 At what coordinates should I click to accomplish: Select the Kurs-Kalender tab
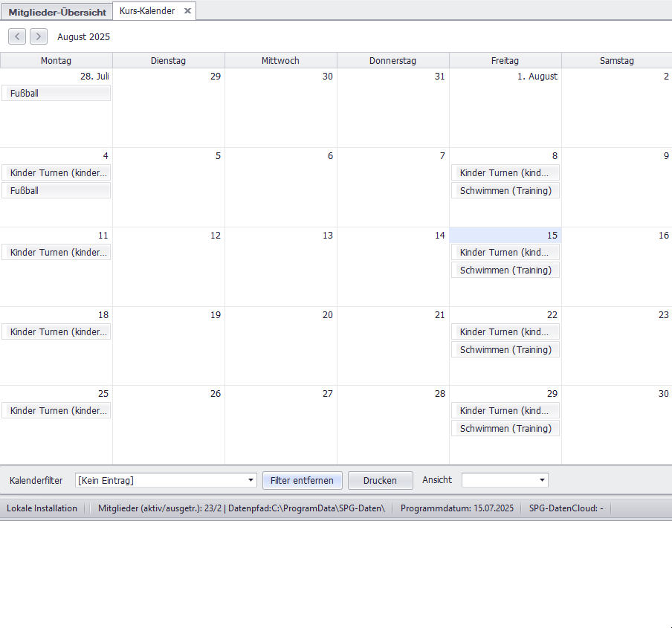(x=147, y=11)
